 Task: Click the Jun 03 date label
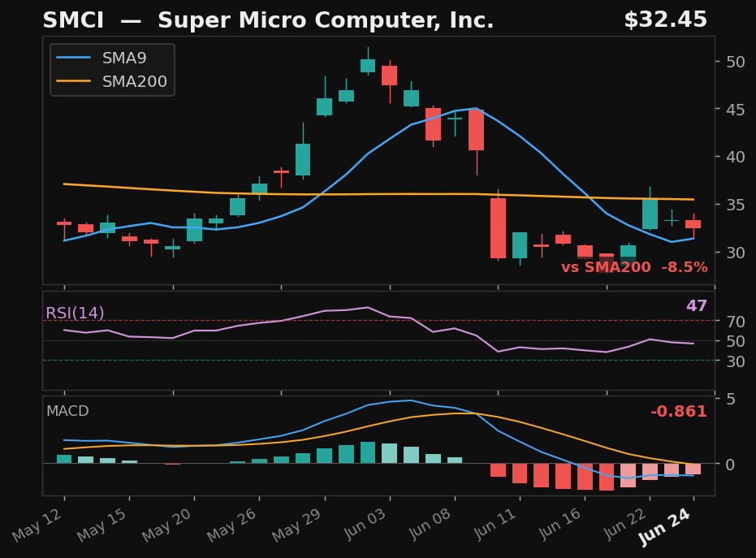(x=365, y=523)
